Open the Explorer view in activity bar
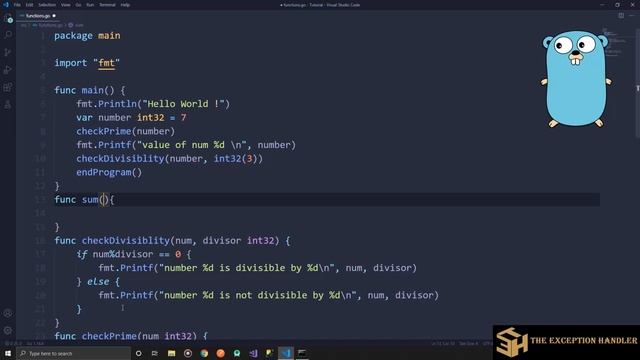 tap(8, 18)
